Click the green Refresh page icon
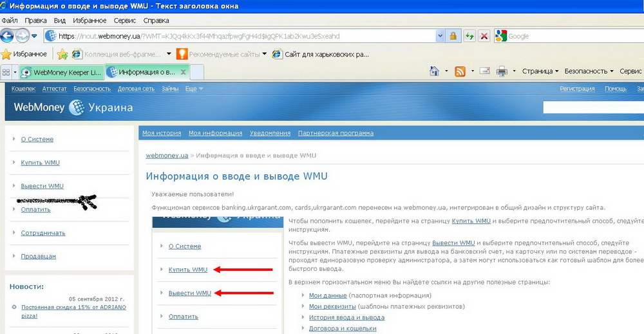Viewport: 644px width, 334px height. pos(469,36)
